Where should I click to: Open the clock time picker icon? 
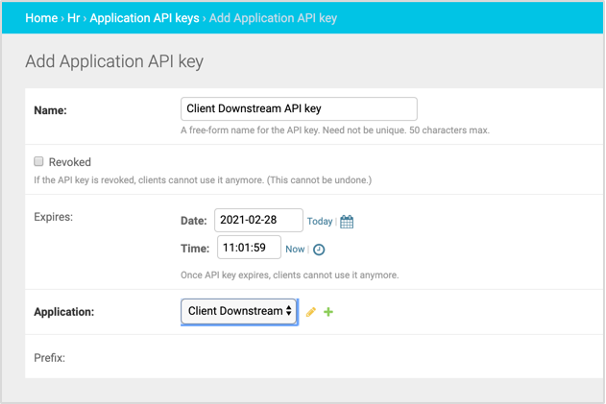[320, 249]
